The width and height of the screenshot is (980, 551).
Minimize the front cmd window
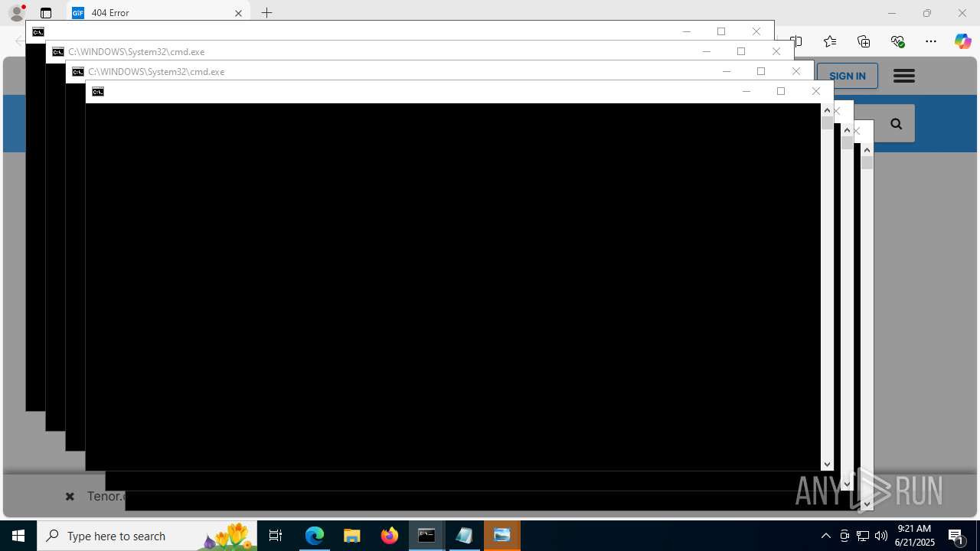746,91
